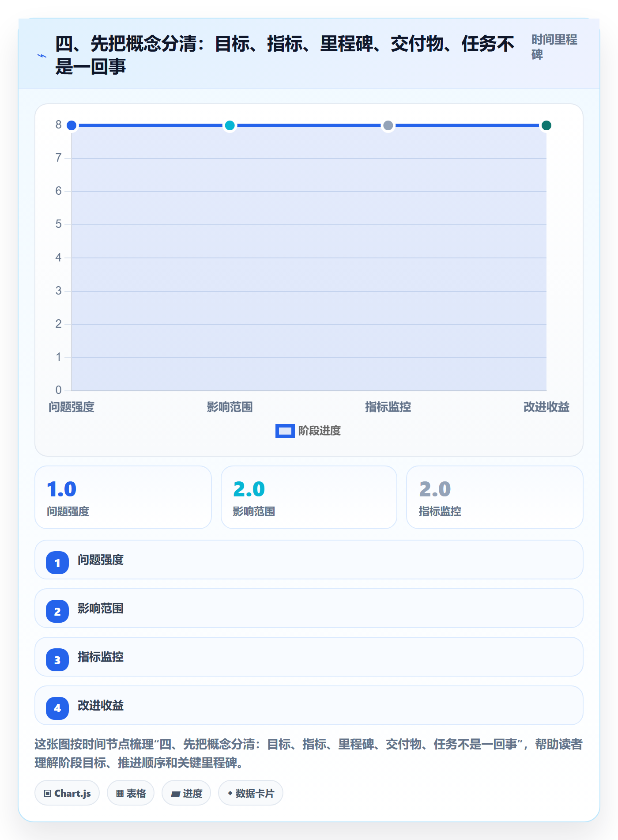Image resolution: width=618 pixels, height=840 pixels.
Task: Click step badge 3 for 指标监控
Action: pyautogui.click(x=57, y=660)
